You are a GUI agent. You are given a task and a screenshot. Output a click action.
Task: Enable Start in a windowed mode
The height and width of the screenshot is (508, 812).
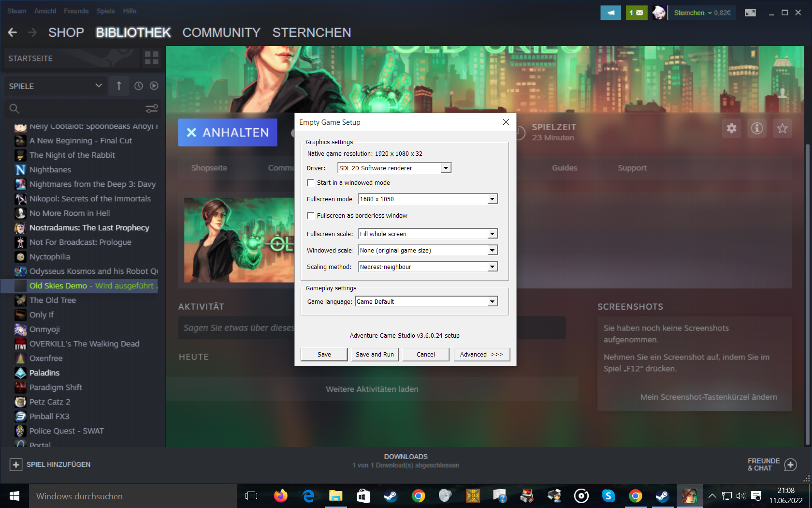coord(311,182)
